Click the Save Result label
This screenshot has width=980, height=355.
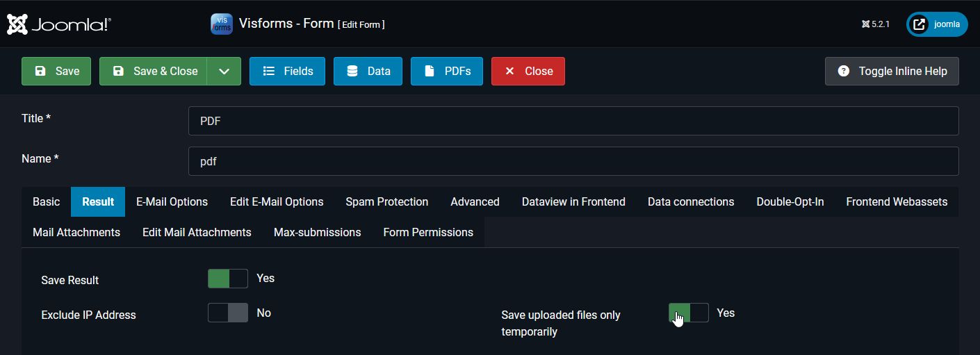pos(70,280)
